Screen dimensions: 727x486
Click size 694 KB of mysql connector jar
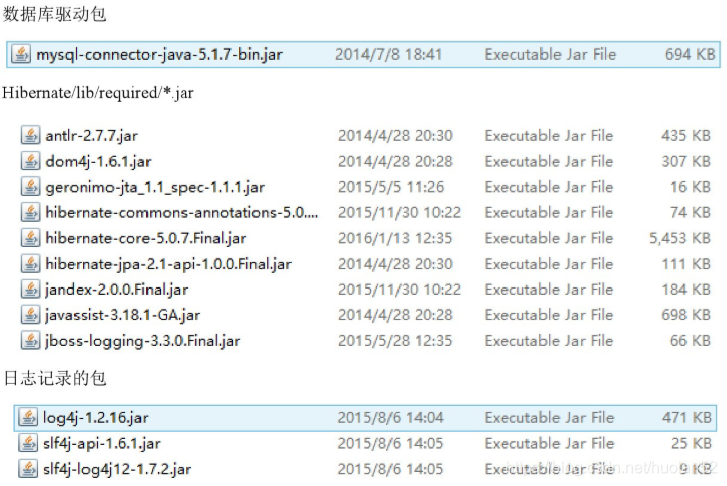click(690, 54)
